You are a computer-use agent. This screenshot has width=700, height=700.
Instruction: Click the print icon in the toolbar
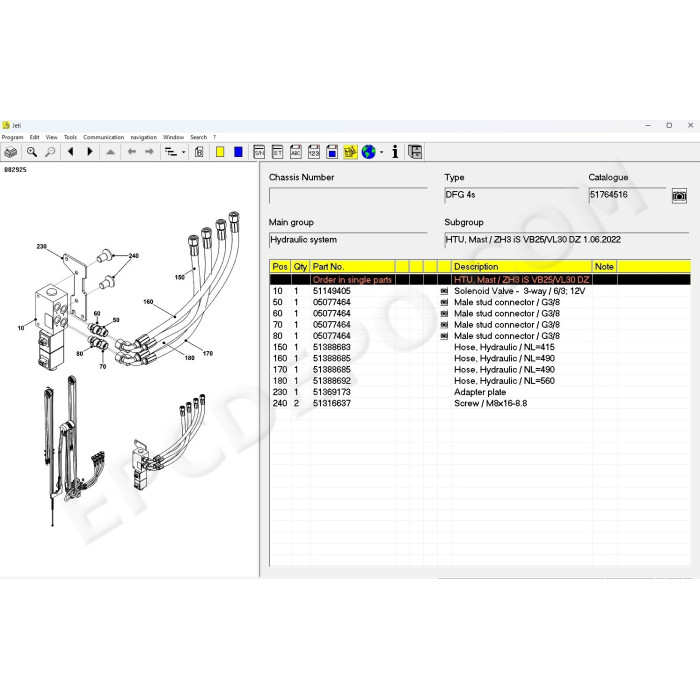[x=10, y=152]
